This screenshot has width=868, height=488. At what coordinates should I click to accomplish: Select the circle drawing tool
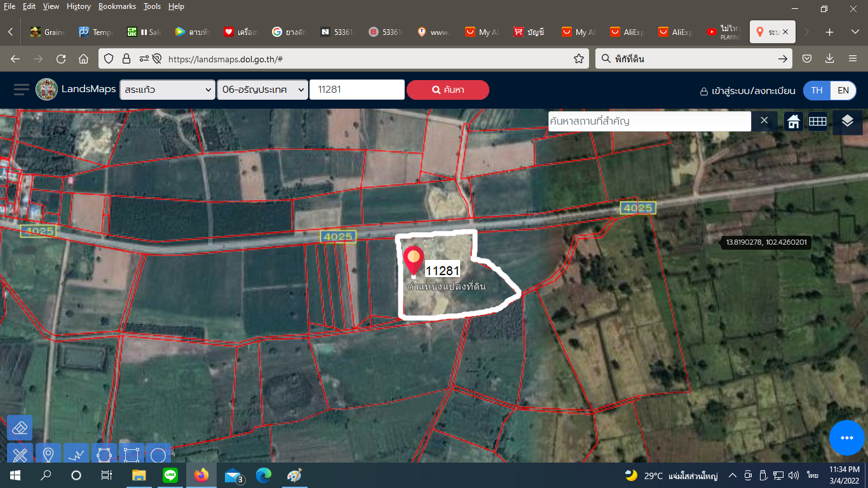click(x=159, y=454)
